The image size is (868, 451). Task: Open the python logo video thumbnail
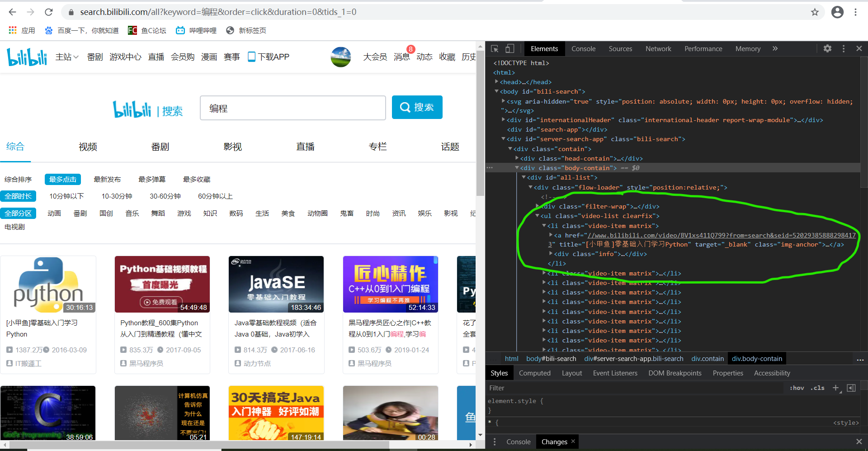tap(48, 285)
